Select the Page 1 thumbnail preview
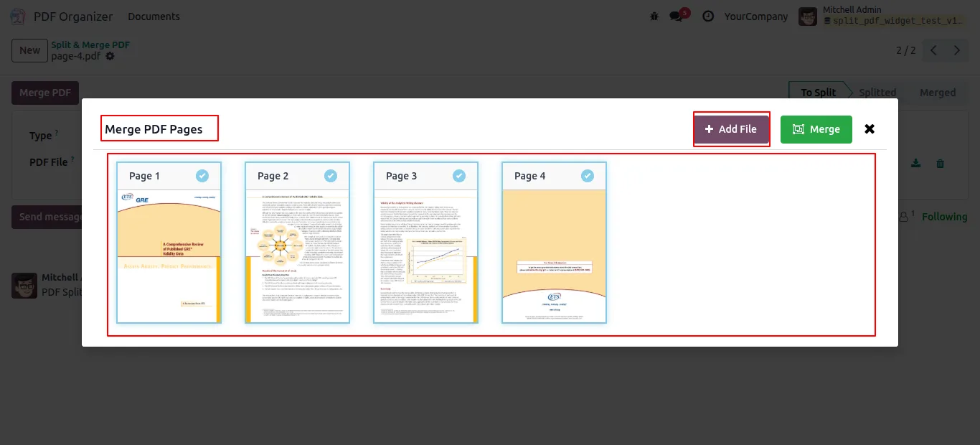This screenshot has width=980, height=445. click(x=169, y=256)
